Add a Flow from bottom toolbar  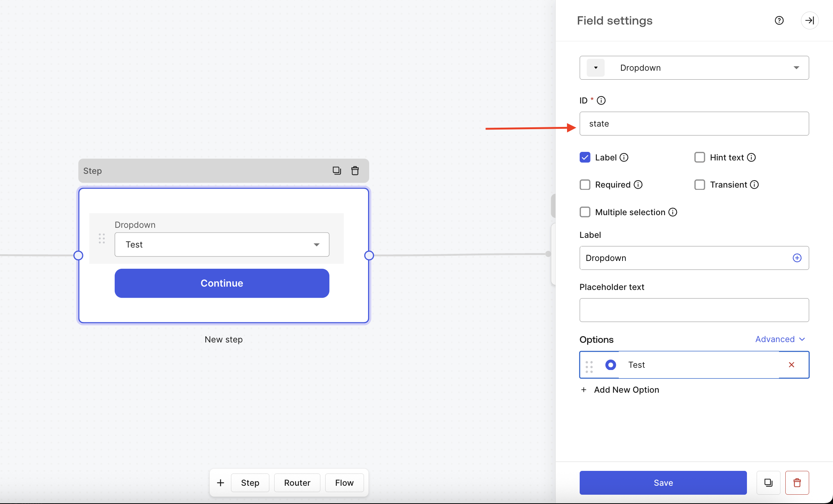(344, 483)
